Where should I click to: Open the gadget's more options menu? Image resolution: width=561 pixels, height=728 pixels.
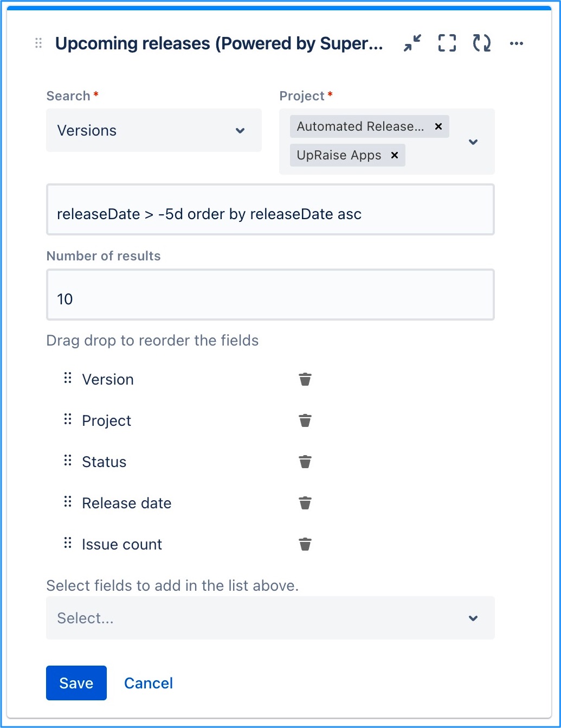coord(516,43)
